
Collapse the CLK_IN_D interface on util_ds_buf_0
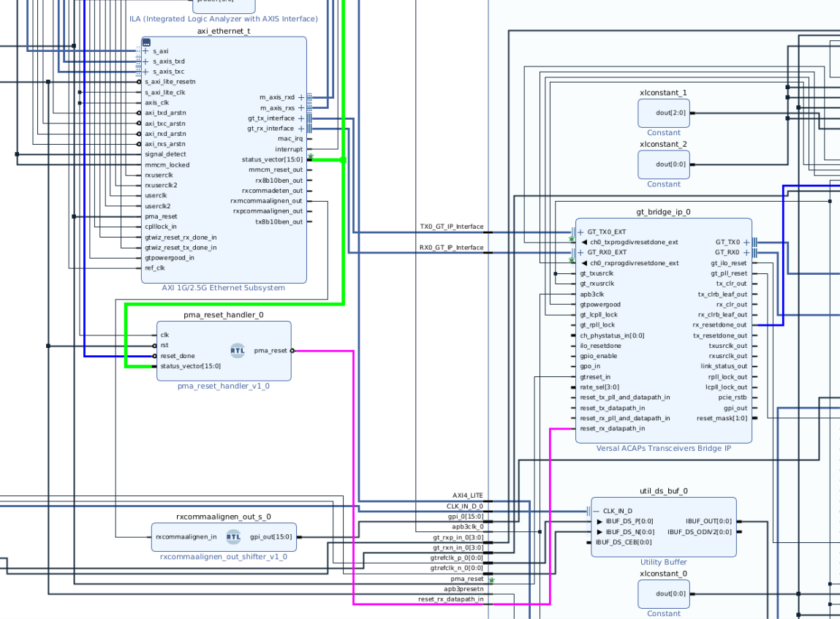pyautogui.click(x=597, y=511)
